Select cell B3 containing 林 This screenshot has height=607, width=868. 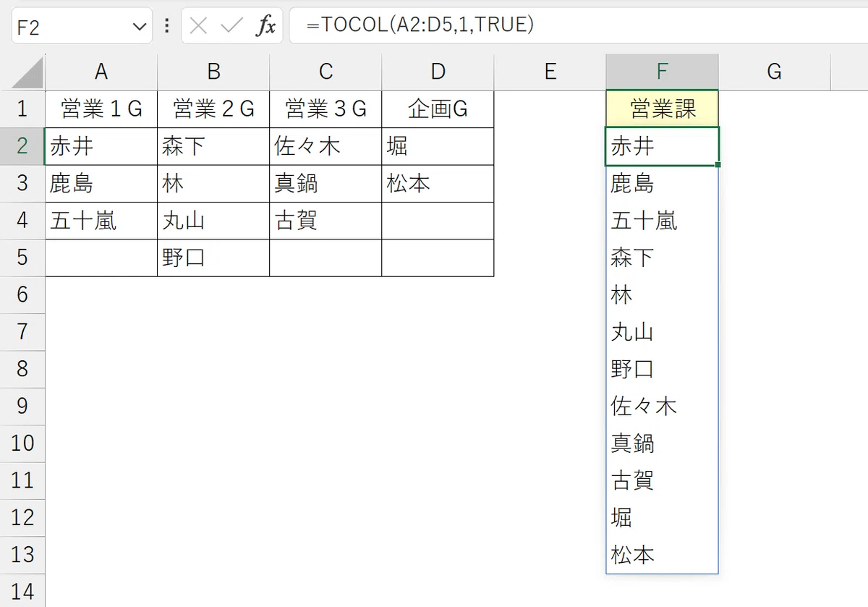(213, 184)
